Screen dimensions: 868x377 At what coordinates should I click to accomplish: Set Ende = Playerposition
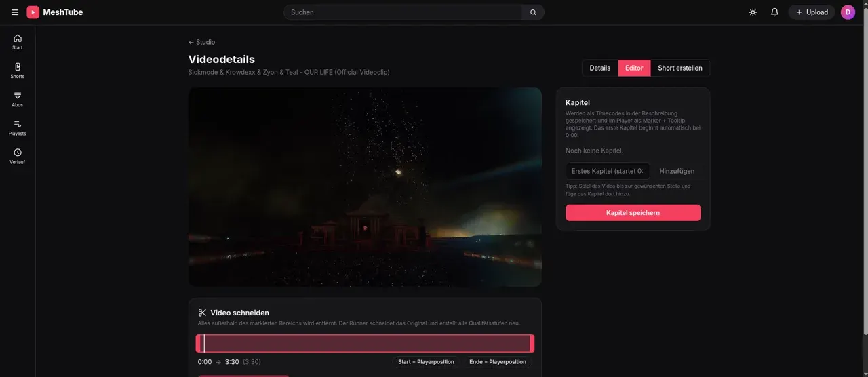[498, 362]
